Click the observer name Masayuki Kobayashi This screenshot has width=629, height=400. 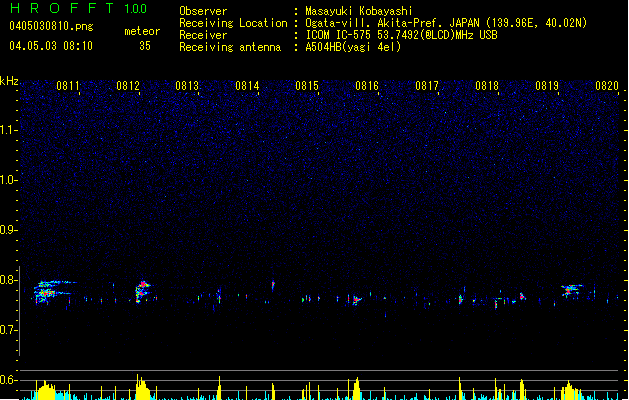click(359, 11)
